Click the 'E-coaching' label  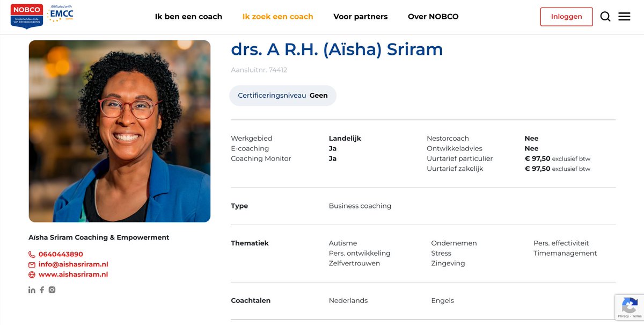point(250,149)
